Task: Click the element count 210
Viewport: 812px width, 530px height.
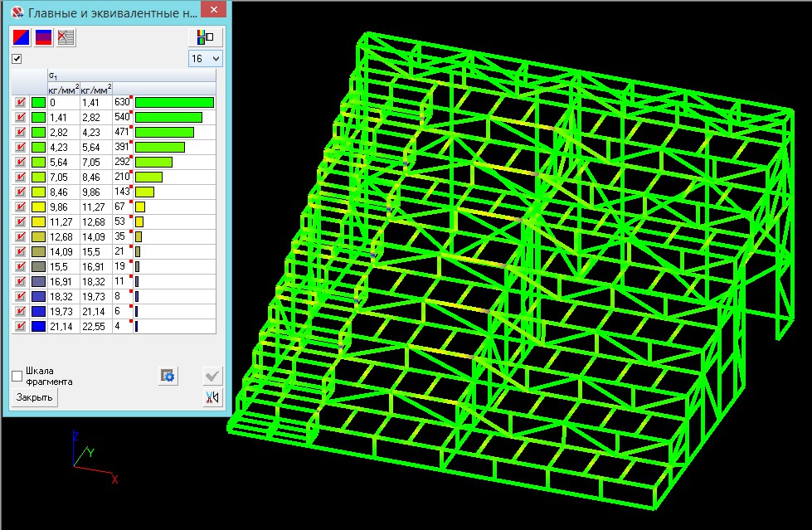Action: pos(122,177)
